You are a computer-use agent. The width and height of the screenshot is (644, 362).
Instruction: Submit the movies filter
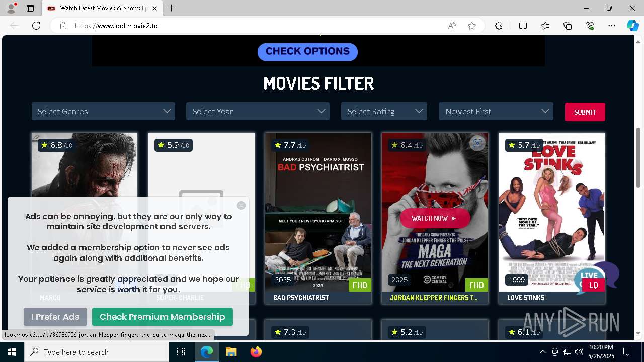[x=585, y=112]
